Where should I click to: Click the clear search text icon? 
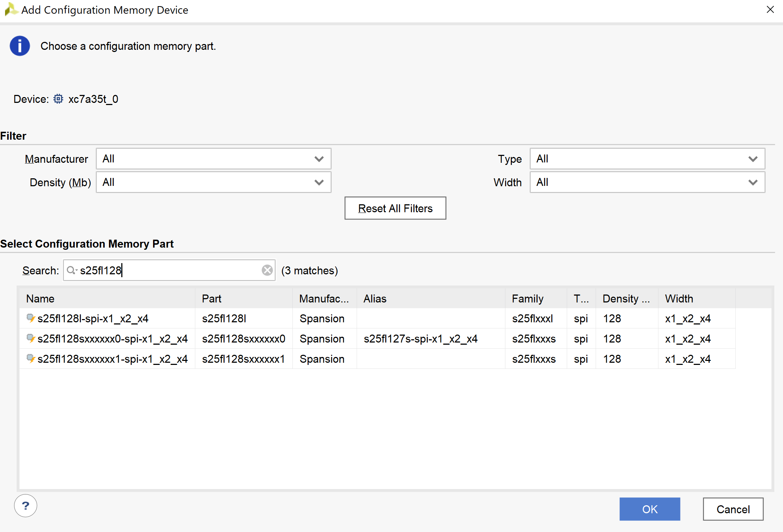click(267, 270)
